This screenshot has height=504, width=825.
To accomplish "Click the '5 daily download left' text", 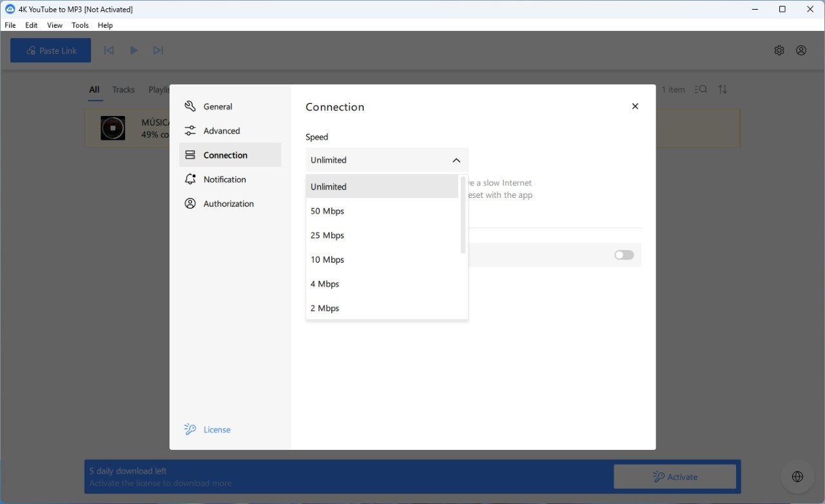I will pyautogui.click(x=128, y=471).
